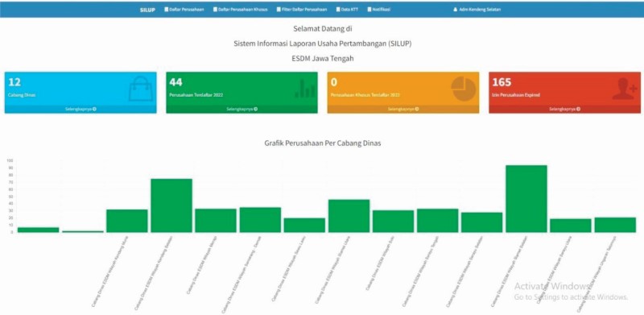This screenshot has width=644, height=315.
Task: Click the add-user icon on red card
Action: coord(625,89)
